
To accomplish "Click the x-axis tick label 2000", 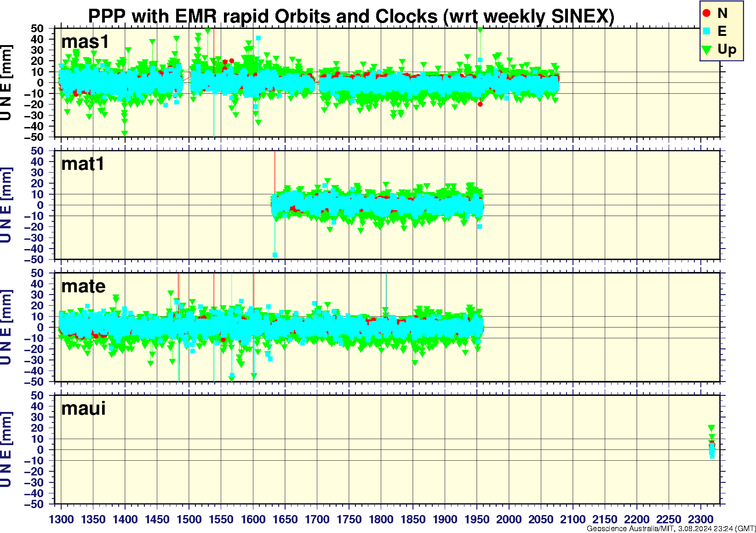I will [x=509, y=519].
